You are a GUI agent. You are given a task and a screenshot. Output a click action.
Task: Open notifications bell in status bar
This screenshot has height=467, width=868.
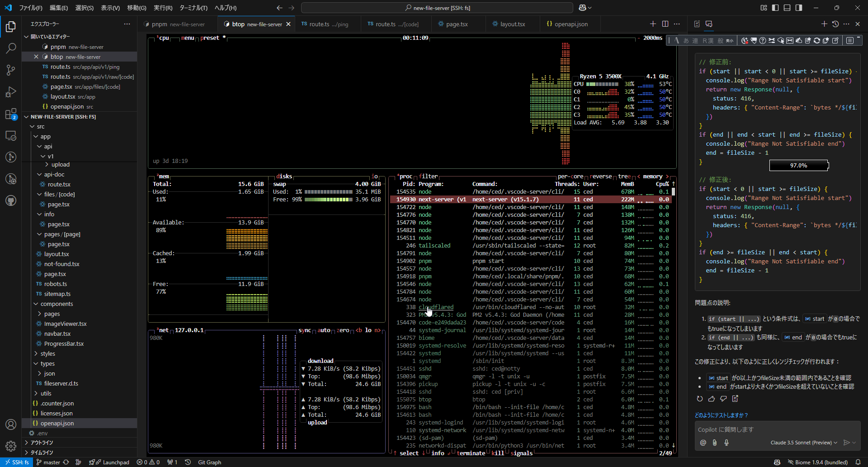[858, 462]
